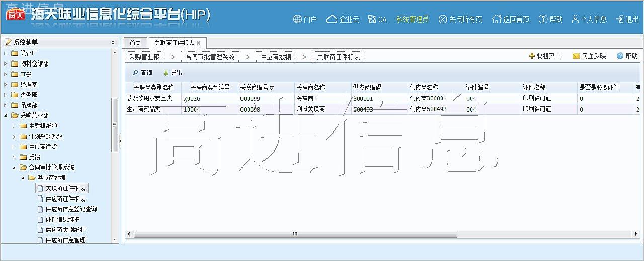Switch to the 首页 tab
Viewport: 644px width, 261px height.
click(135, 43)
